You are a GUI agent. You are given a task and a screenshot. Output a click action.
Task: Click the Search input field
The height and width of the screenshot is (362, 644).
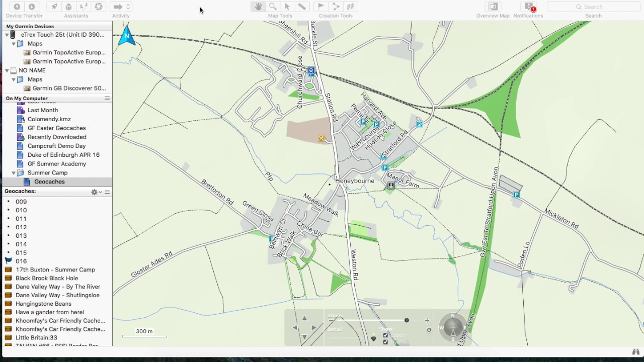(x=593, y=7)
